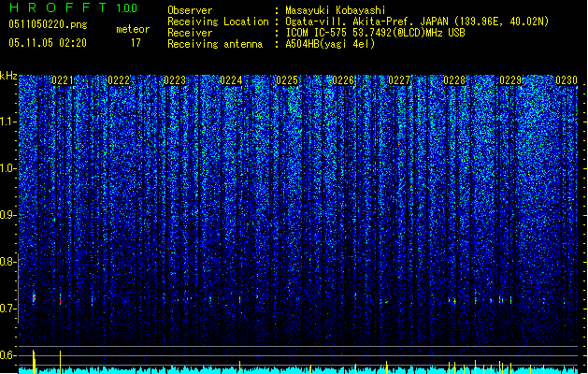Click the 0227 time marker
The width and height of the screenshot is (588, 374).
tap(399, 80)
